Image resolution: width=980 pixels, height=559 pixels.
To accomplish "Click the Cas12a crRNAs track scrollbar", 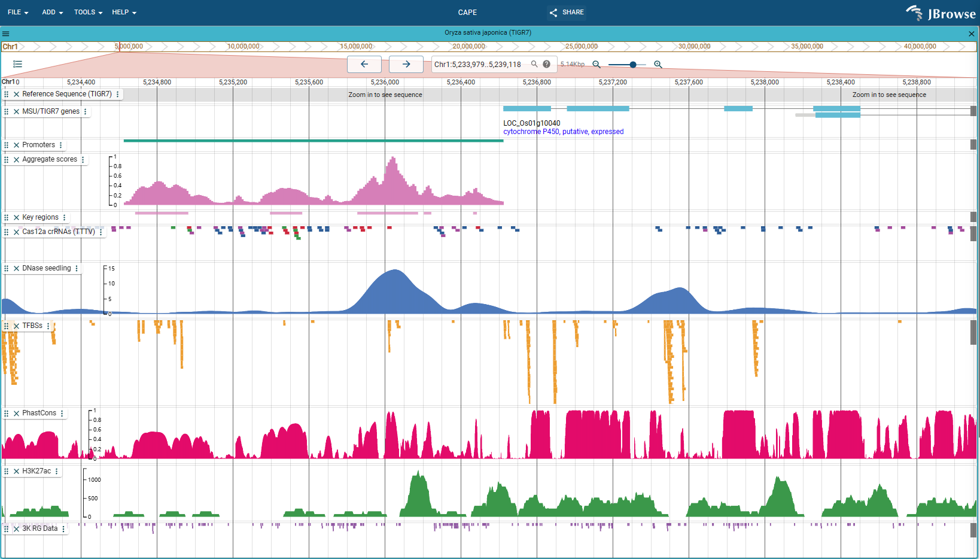I will (973, 233).
